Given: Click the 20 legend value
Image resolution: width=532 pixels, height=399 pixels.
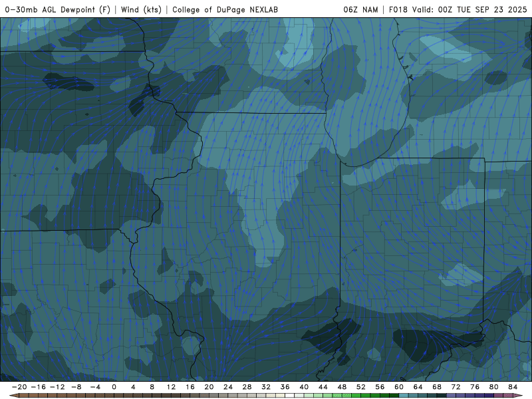Looking at the screenshot, I should click(209, 387).
